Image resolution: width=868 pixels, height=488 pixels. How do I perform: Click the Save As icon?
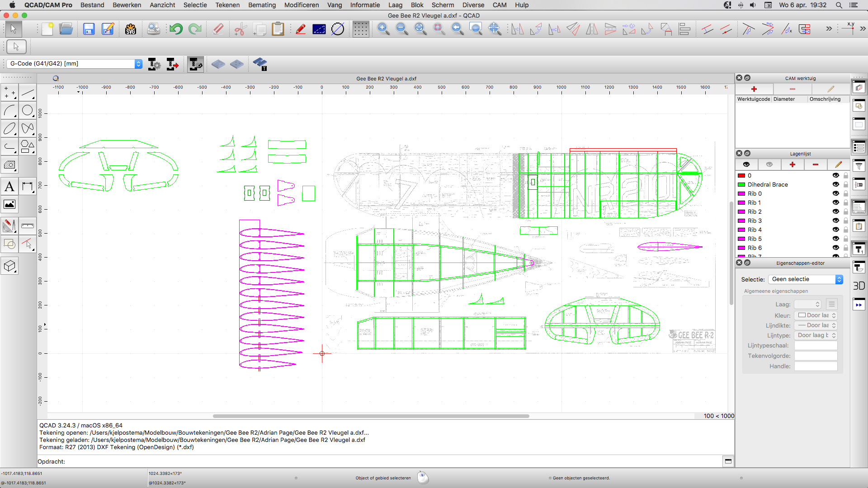point(108,29)
